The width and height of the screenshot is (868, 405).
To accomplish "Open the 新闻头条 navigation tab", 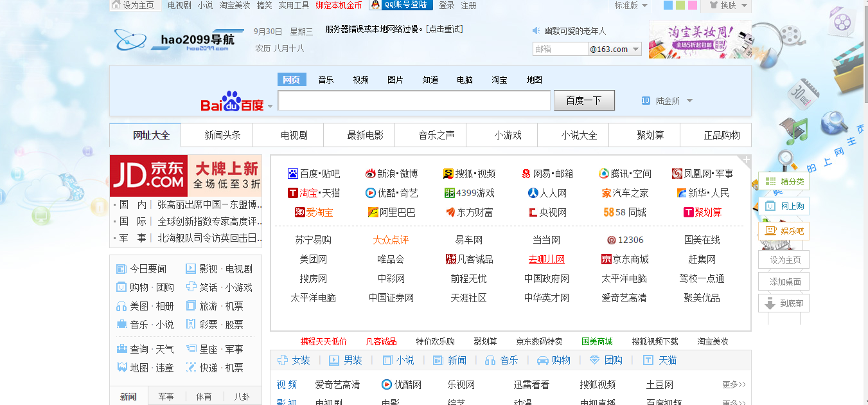I will [x=222, y=135].
